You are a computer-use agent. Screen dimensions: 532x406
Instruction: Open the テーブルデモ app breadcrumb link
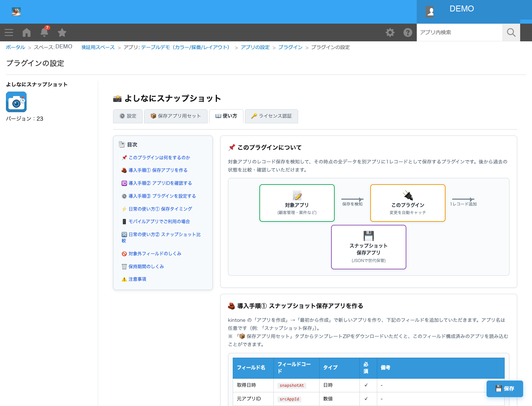[x=187, y=47]
